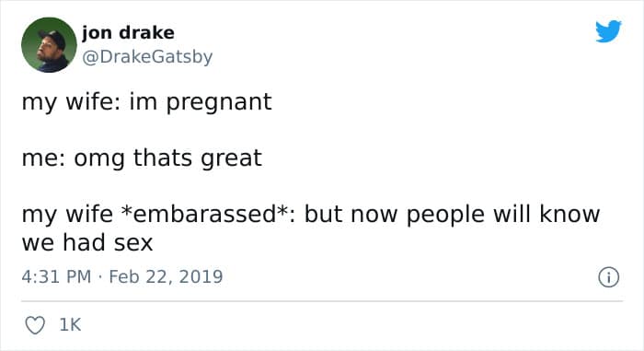Select the Feb 22, 2019 date
The image size is (644, 351).
[166, 276]
